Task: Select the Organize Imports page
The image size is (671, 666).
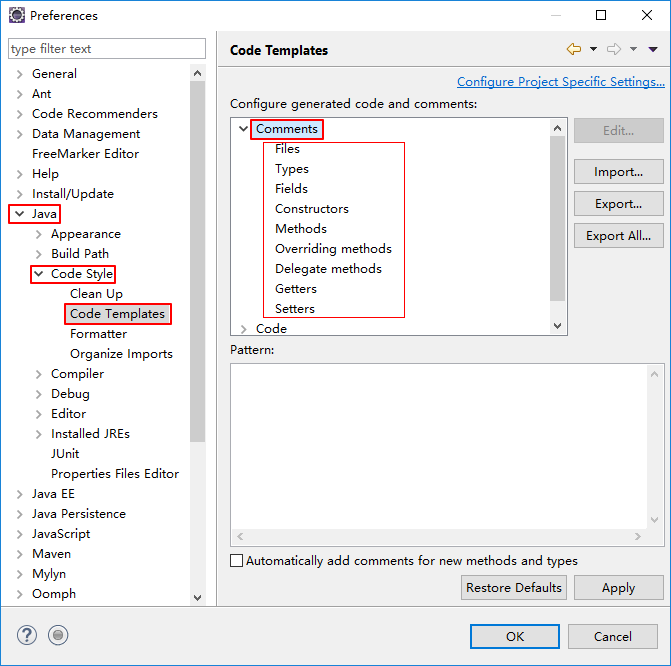Action: 122,354
